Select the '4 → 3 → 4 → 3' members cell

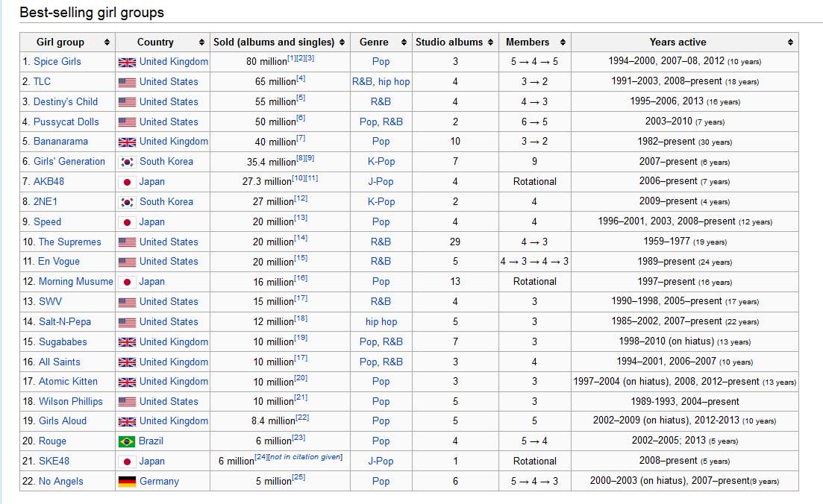tap(534, 261)
